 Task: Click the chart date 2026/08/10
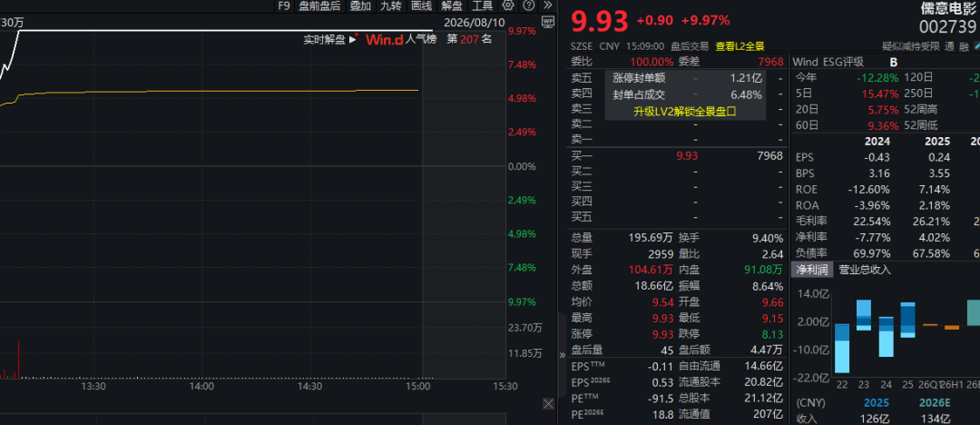(475, 22)
